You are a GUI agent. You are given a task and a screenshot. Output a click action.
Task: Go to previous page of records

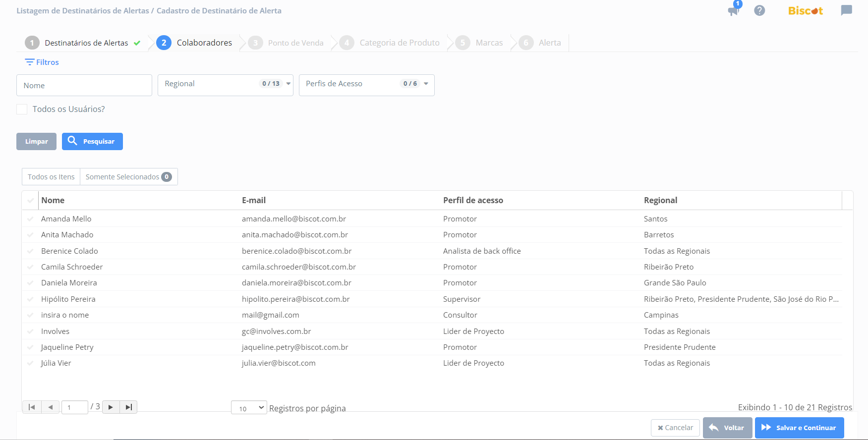tap(50, 407)
